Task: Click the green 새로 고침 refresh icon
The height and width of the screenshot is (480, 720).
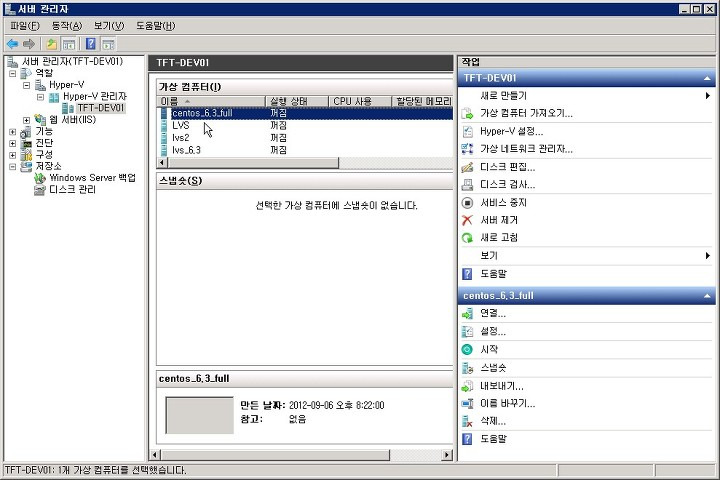Action: [x=467, y=237]
